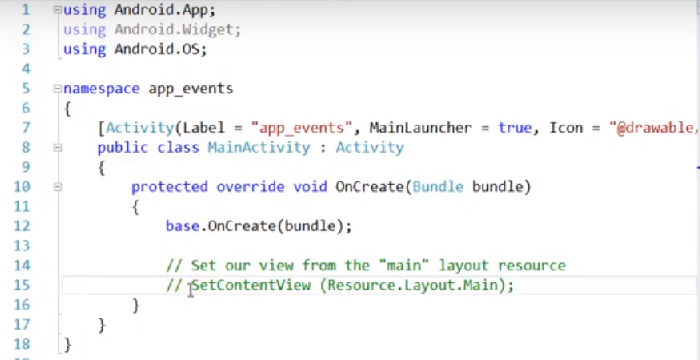The width and height of the screenshot is (700, 360).
Task: Collapse the app_events namespace block
Action: tap(57, 89)
